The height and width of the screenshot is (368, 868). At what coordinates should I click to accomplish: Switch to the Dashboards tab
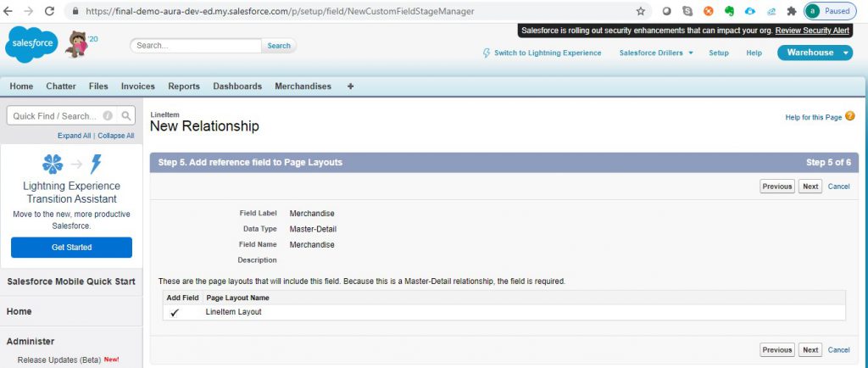tap(237, 86)
